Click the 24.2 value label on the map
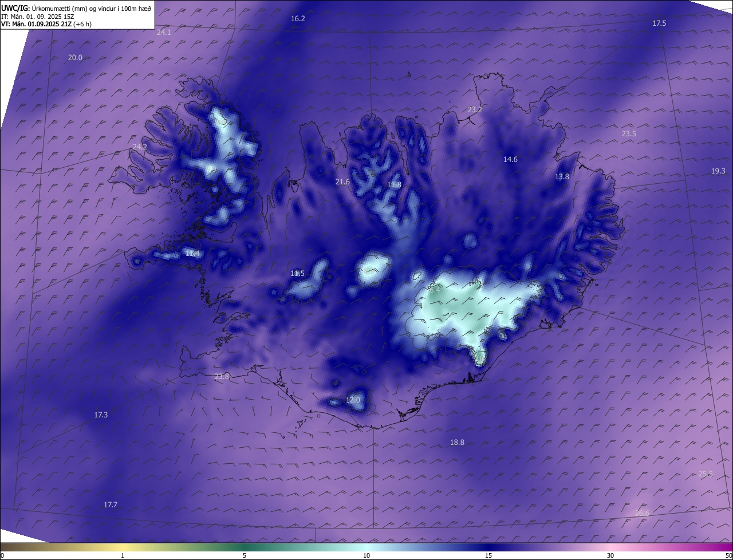 point(140,147)
